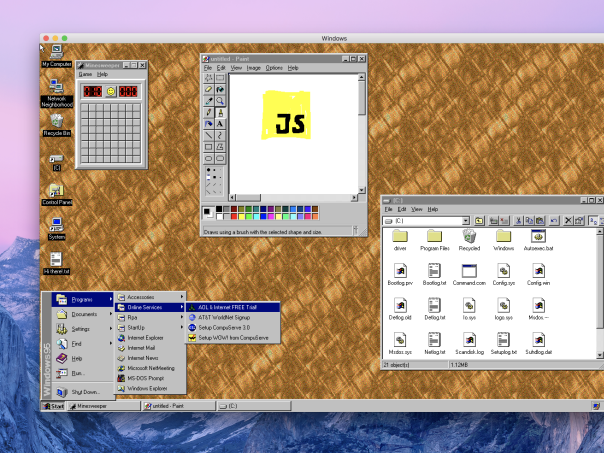
Task: Click the Delete icon in Explorer toolbar
Action: tap(567, 220)
